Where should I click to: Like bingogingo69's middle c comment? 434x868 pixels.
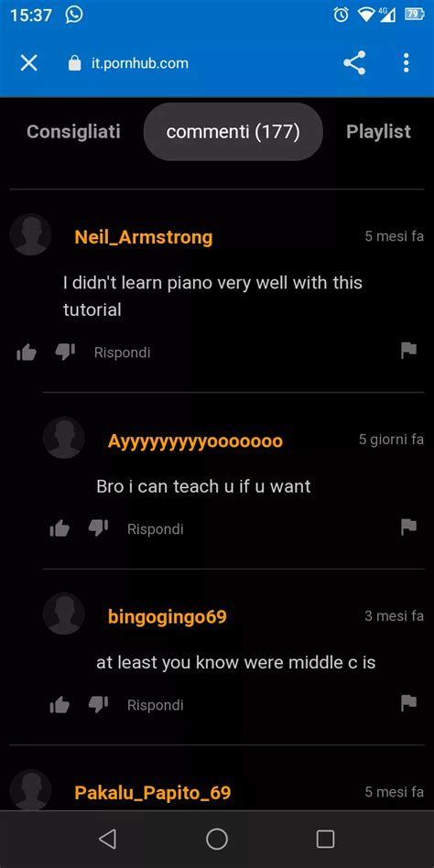60,705
